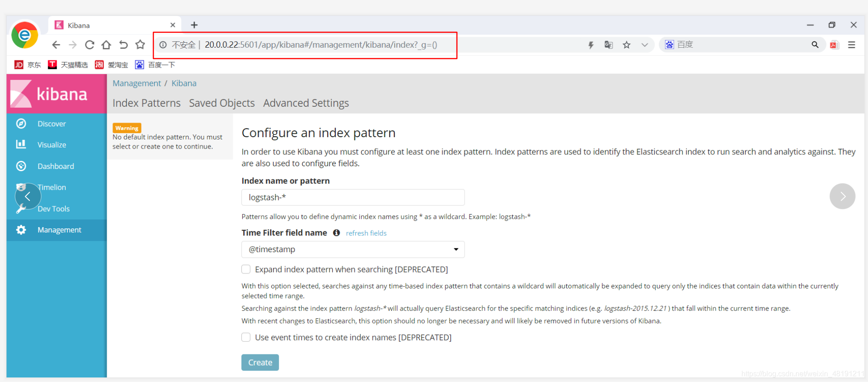Open the 百度一下 bookmark
Viewport: 868px width, 382px height.
coord(155,65)
